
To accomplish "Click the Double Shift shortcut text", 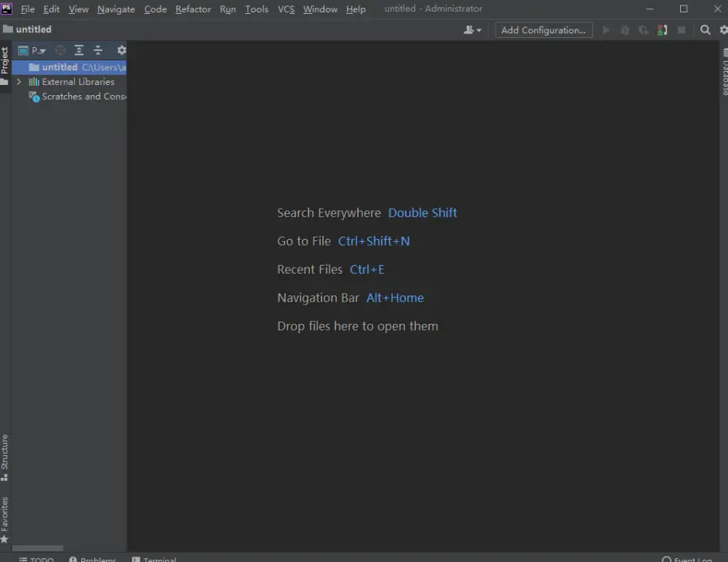I will (x=423, y=213).
